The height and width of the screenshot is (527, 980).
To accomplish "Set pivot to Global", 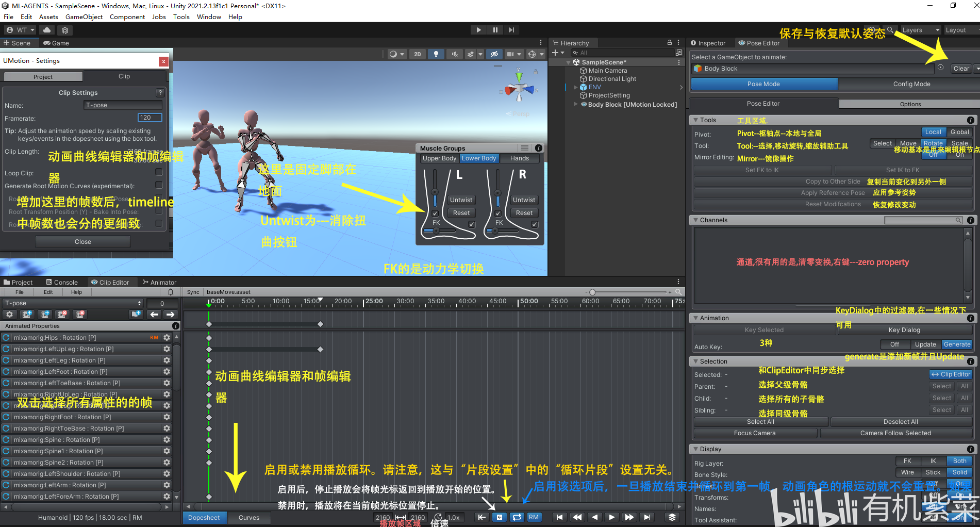I will pos(959,132).
